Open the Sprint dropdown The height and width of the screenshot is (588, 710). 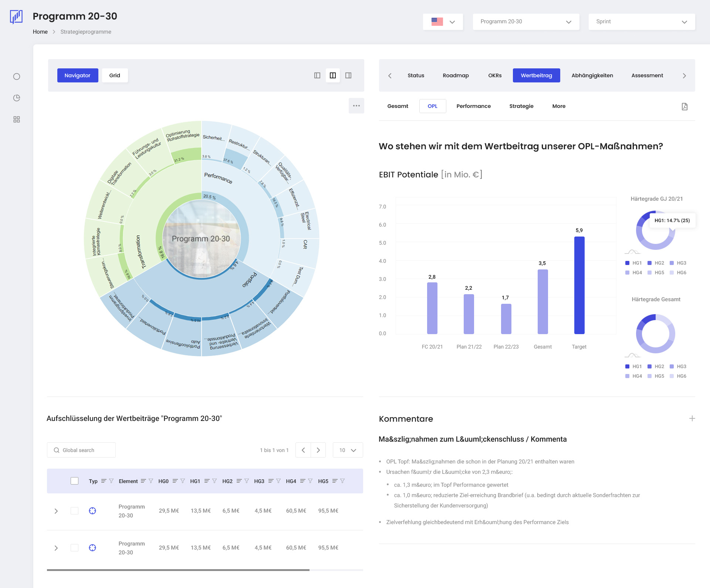641,22
